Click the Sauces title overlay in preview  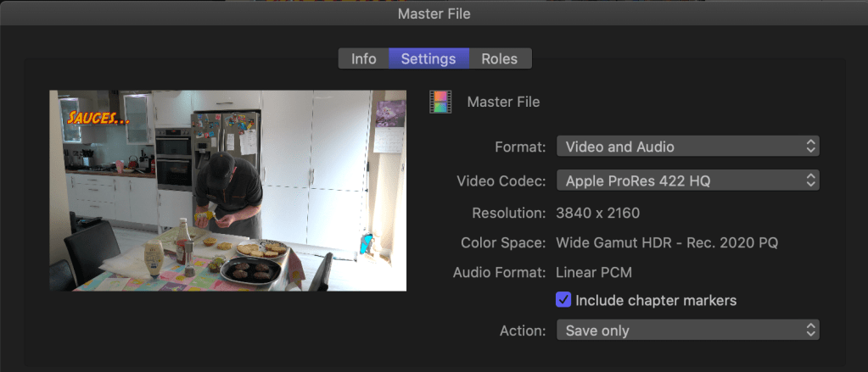point(98,118)
